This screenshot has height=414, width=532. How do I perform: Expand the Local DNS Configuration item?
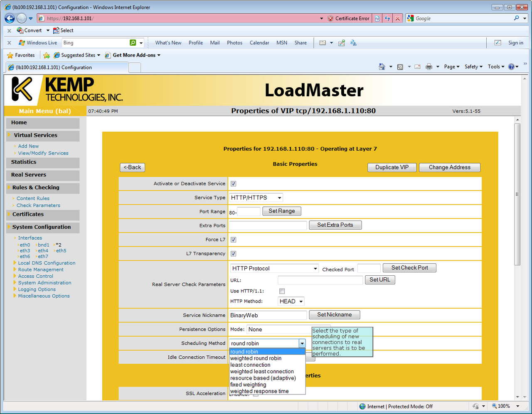[x=47, y=263]
